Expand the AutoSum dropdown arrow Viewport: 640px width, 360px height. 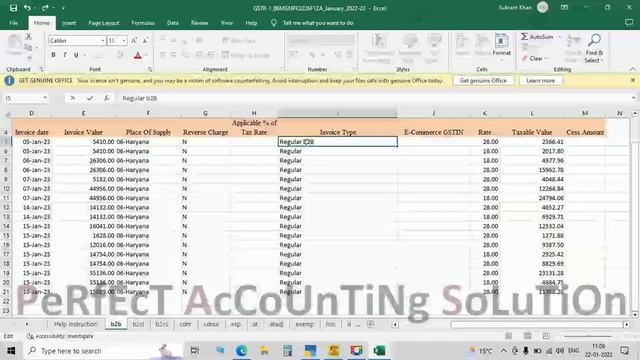[560, 37]
